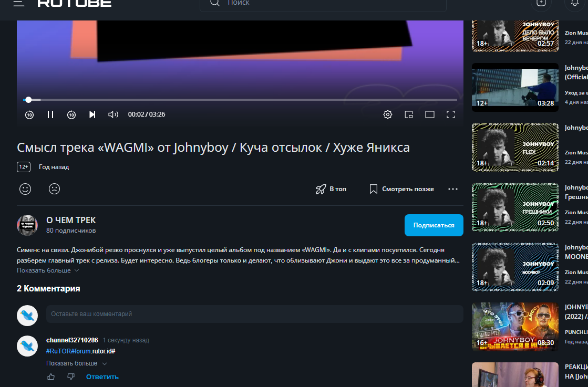Viewport: 588px width, 387px height.
Task: Play the next video
Action: 92,114
